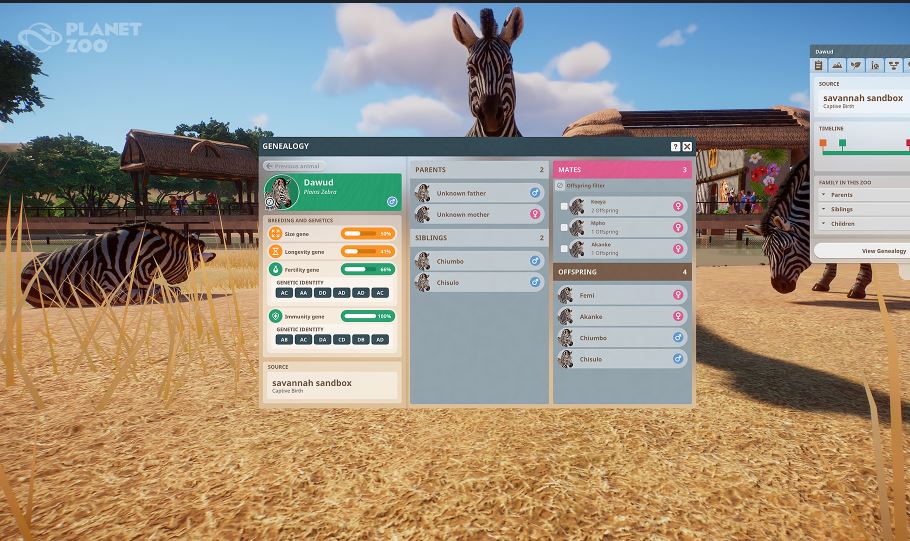
Task: Select the AB immunity genetic identity chip
Action: [284, 340]
